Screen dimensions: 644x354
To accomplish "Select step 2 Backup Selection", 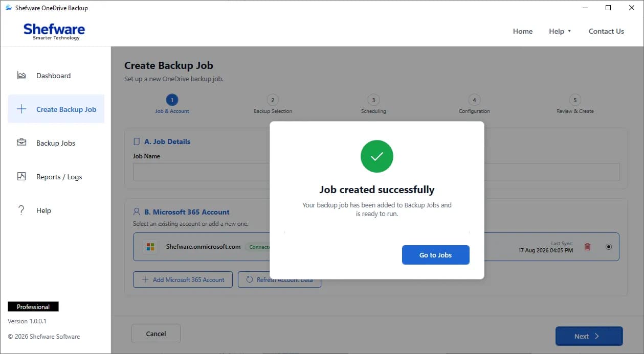I will pos(273,104).
